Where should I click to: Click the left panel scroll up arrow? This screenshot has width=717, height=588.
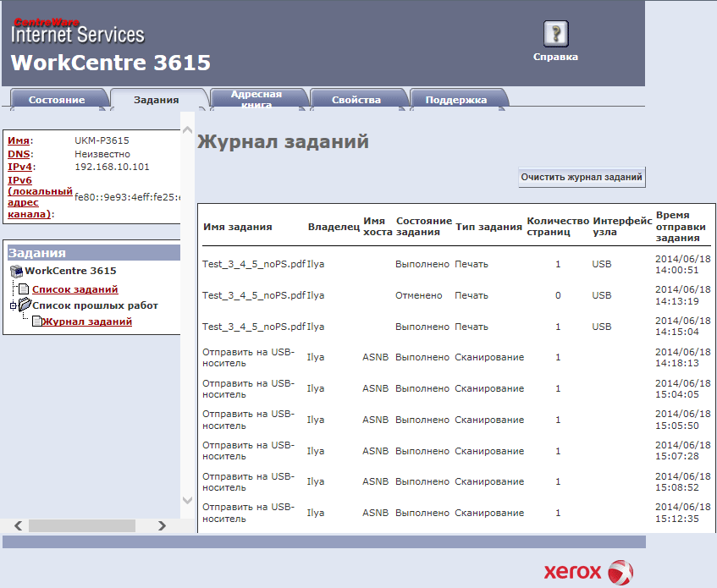point(187,129)
